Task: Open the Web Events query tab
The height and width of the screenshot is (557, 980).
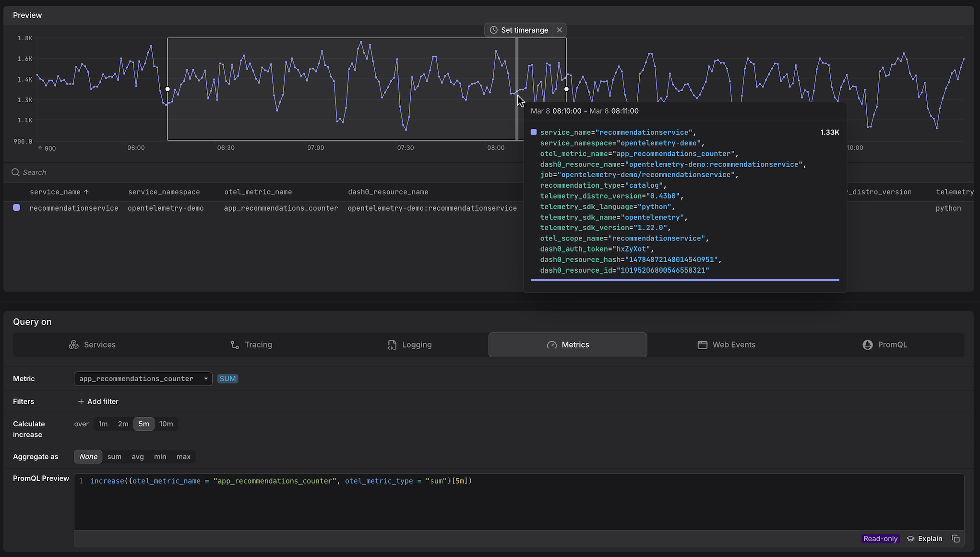Action: 726,345
